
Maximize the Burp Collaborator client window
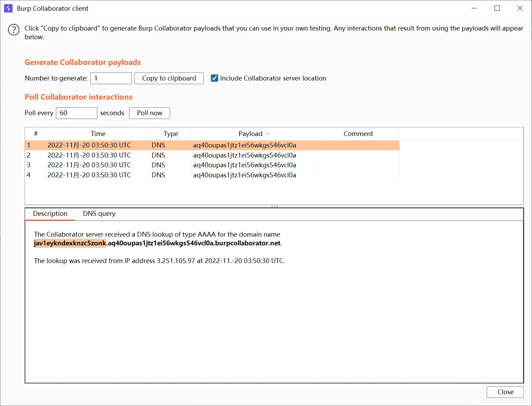pyautogui.click(x=497, y=8)
